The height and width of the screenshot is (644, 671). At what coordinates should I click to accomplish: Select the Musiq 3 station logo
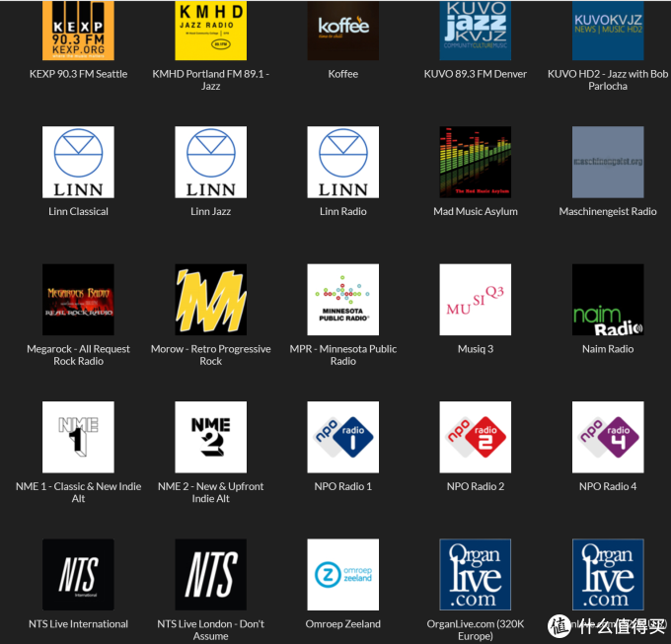pos(476,300)
